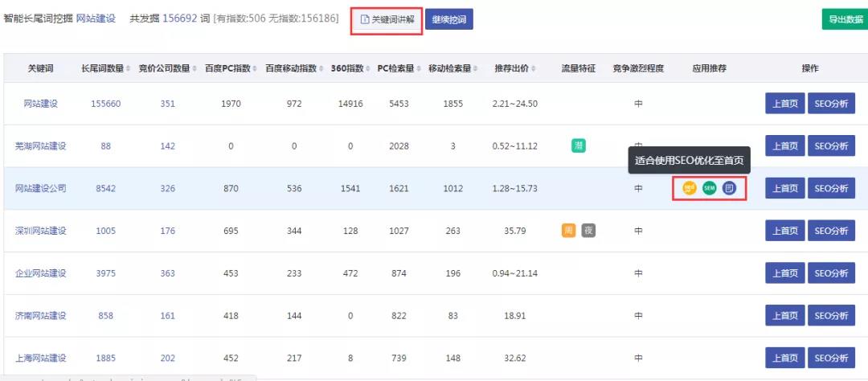The height and width of the screenshot is (381, 868).
Task: Sort by 长尾词数量 column
Action: 105,69
